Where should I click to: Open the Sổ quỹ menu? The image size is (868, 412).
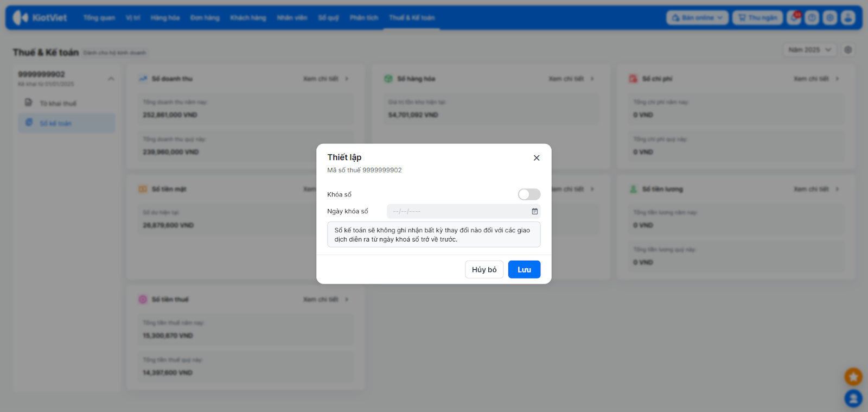tap(328, 18)
